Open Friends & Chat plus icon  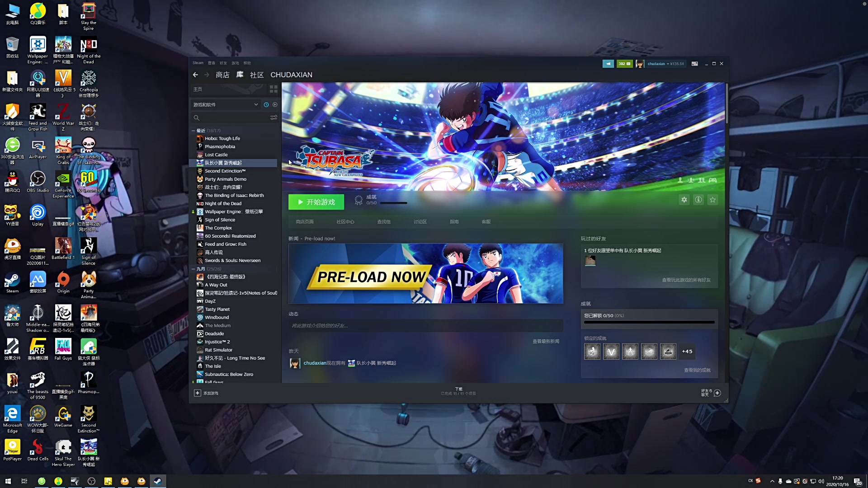point(717,393)
